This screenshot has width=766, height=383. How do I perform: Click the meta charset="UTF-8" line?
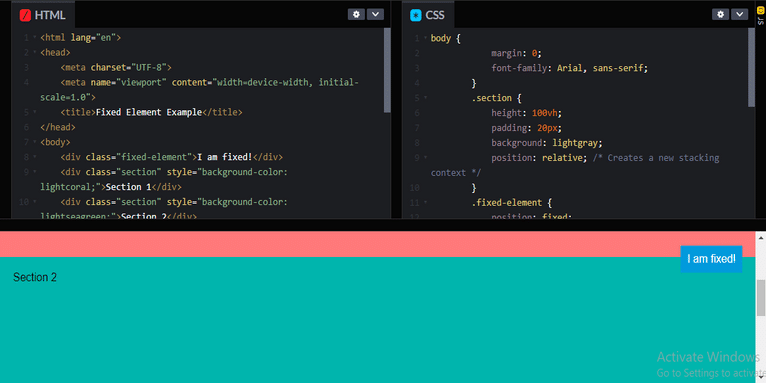click(116, 67)
